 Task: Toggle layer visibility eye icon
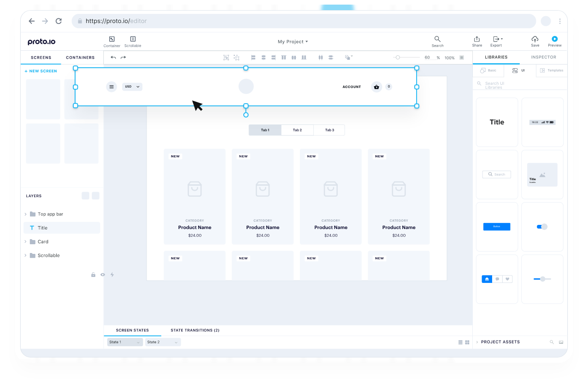pos(103,275)
